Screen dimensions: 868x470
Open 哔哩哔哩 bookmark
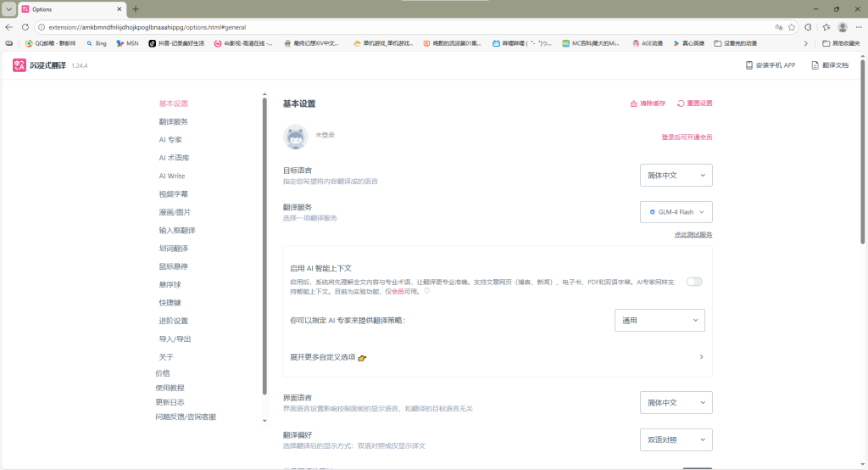[x=522, y=43]
